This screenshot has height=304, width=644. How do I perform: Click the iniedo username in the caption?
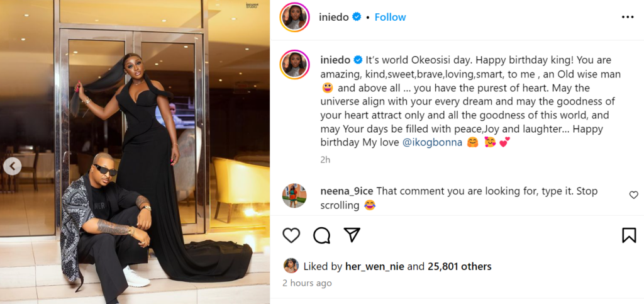click(335, 60)
